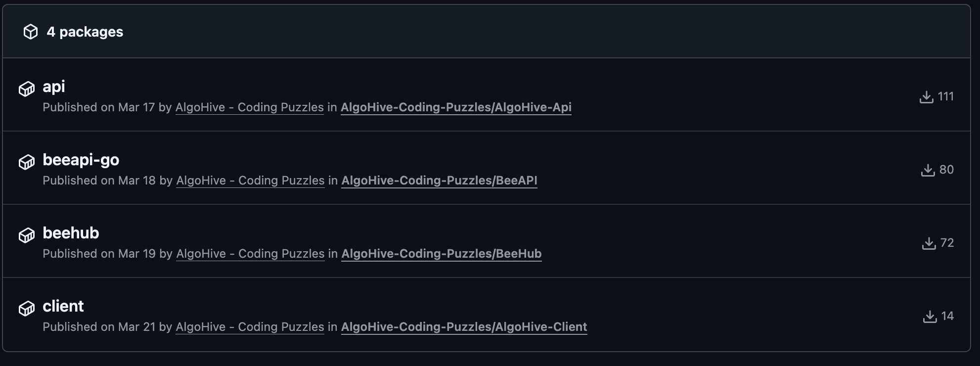Click the download icon showing 111 downloads

coord(926,97)
